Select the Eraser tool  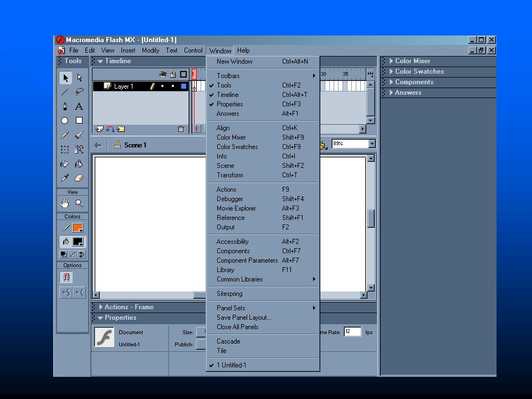[x=79, y=178]
